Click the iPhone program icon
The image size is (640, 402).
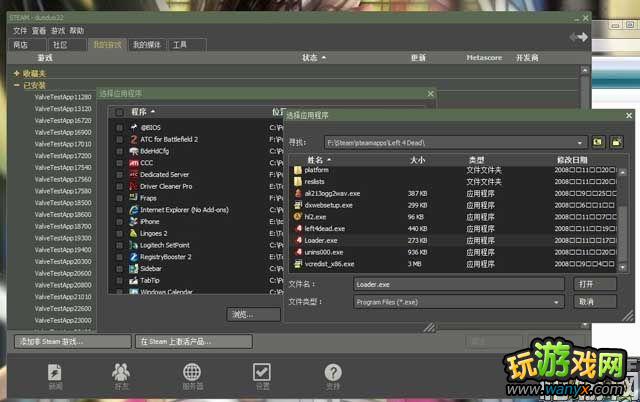[x=133, y=222]
